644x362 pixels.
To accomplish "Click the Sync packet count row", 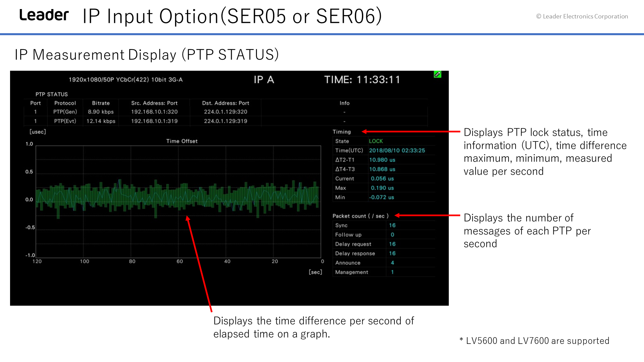I will 384,225.
